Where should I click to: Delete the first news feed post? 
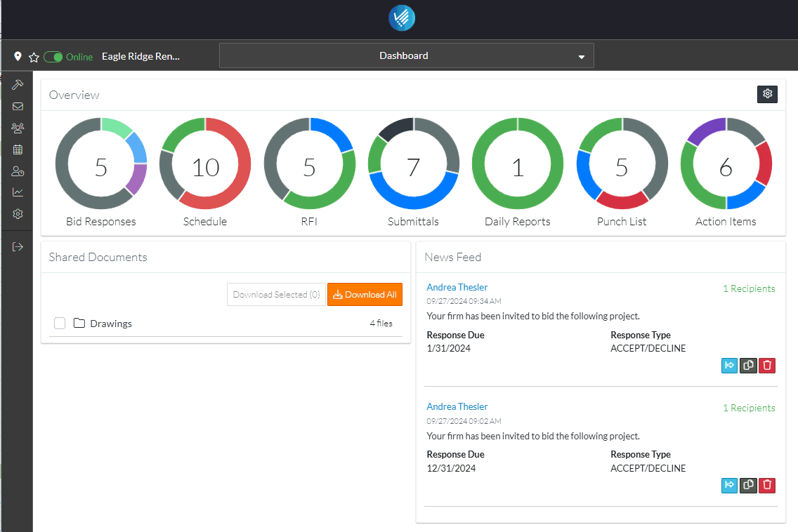click(x=767, y=365)
